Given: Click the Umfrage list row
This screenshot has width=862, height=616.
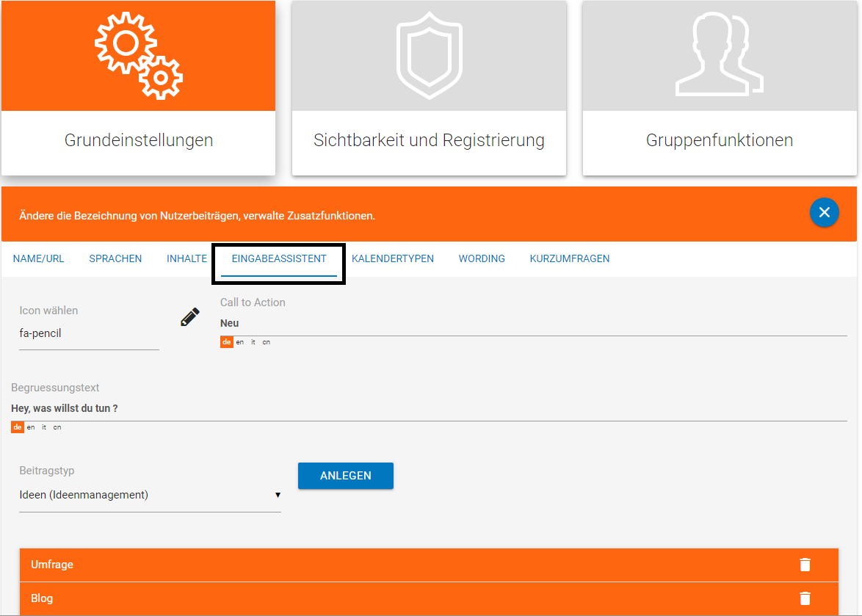Looking at the screenshot, I should point(429,565).
